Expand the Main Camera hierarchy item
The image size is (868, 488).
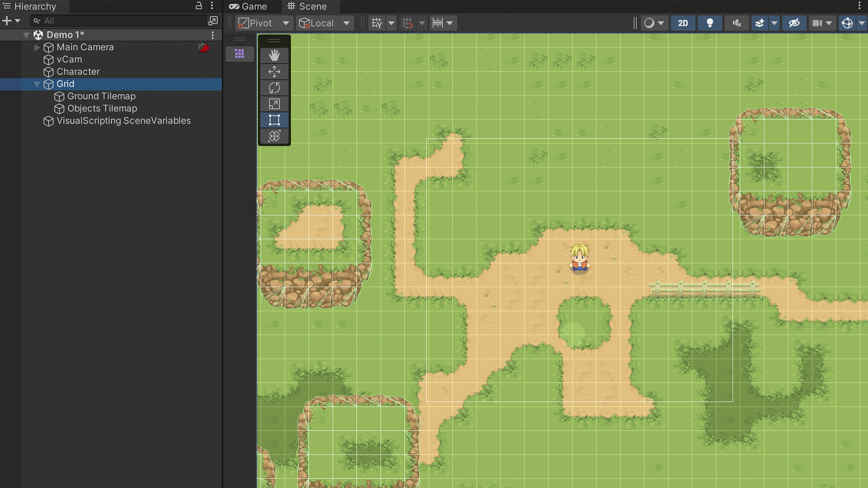tap(37, 47)
